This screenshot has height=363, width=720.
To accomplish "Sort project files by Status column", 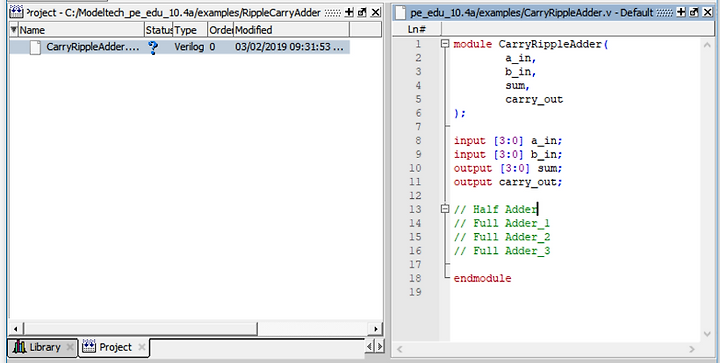I will (158, 30).
